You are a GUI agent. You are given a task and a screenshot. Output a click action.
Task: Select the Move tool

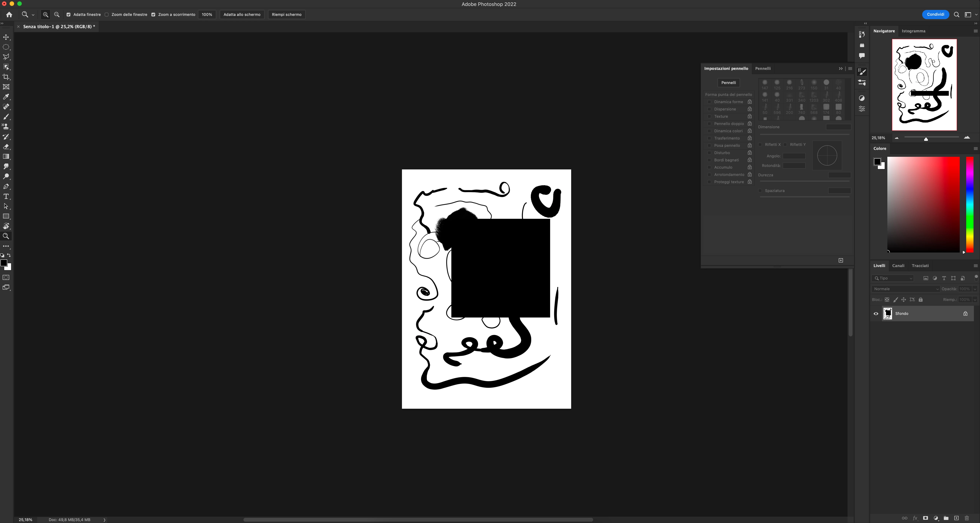6,37
